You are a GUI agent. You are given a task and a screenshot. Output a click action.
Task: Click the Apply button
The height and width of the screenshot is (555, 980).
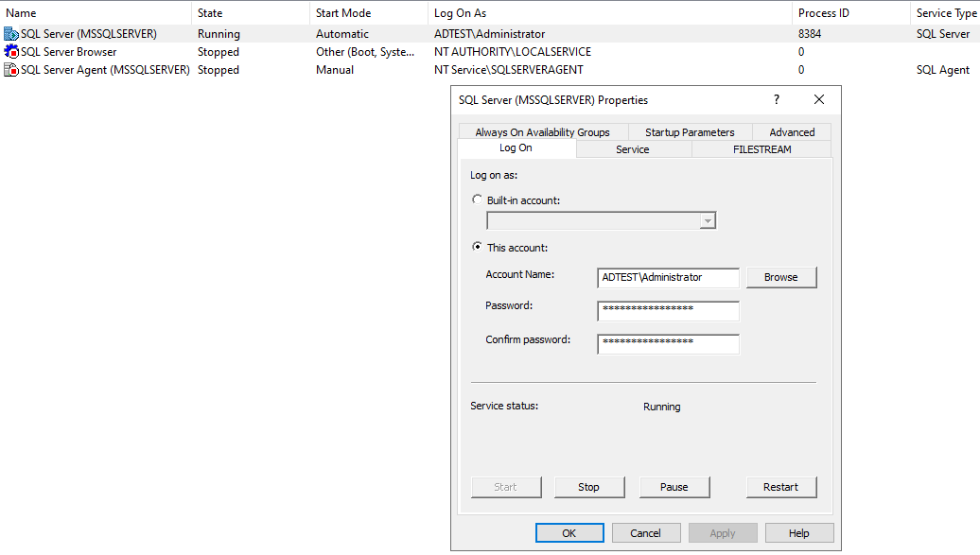click(723, 533)
